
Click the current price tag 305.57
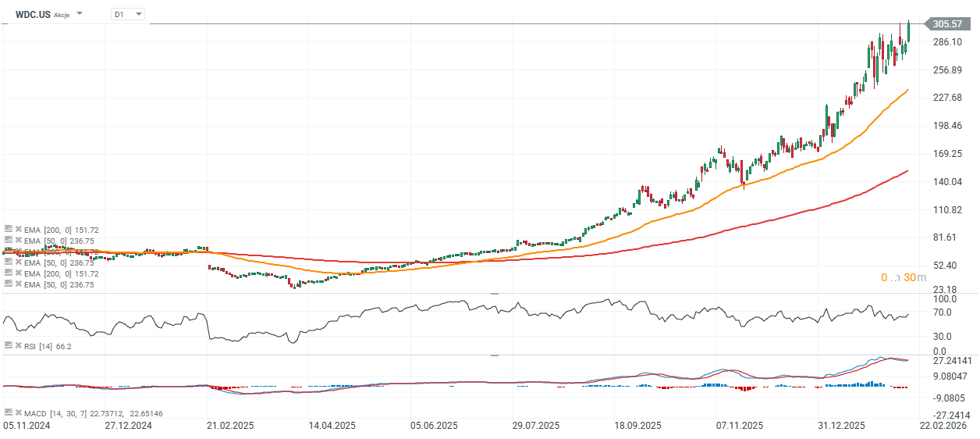coord(946,24)
